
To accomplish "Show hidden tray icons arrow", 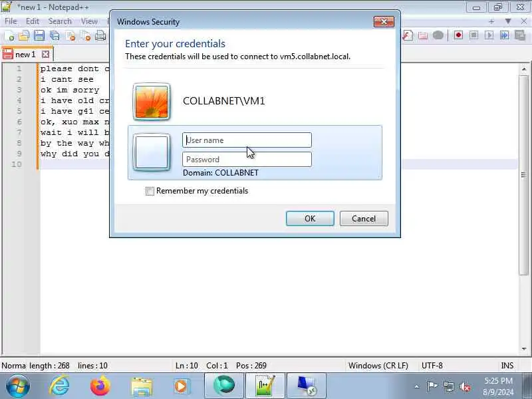I will tap(417, 386).
